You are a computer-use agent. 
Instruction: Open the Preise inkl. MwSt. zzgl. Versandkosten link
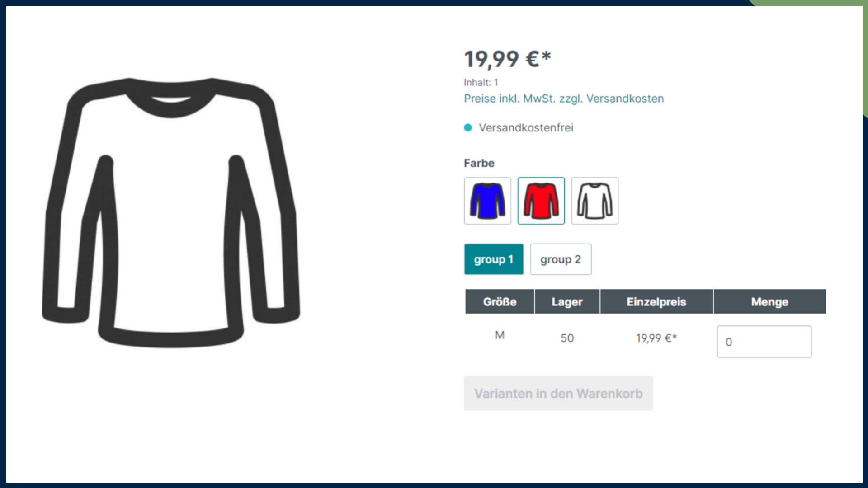564,99
